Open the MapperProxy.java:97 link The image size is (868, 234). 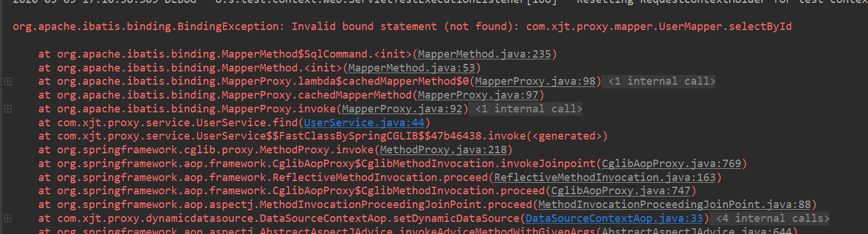pyautogui.click(x=478, y=95)
